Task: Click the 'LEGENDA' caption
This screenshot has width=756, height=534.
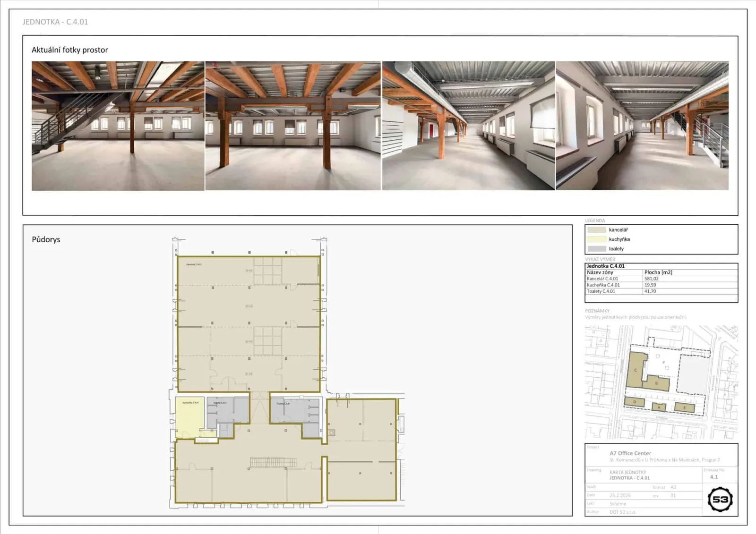Action: point(595,220)
